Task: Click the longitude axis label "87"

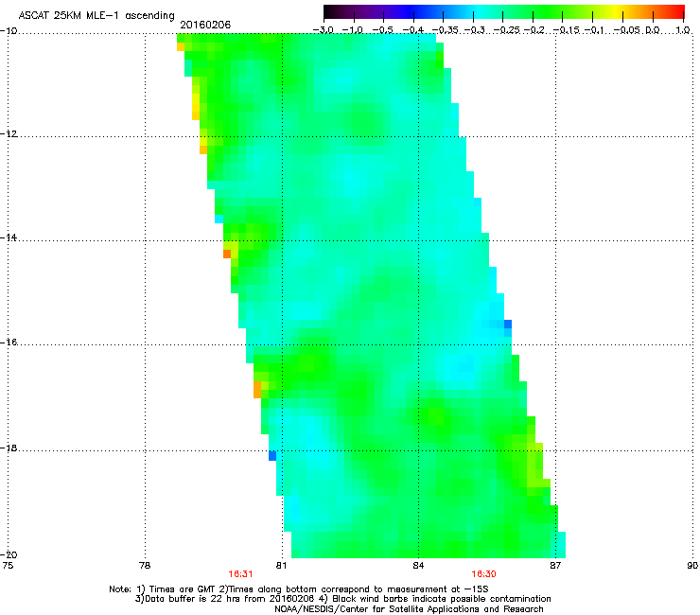Action: tap(555, 565)
